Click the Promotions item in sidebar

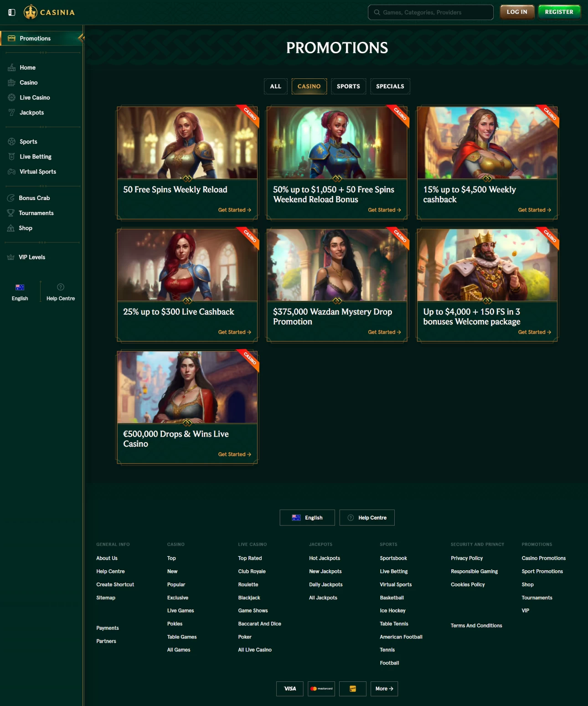tap(41, 38)
